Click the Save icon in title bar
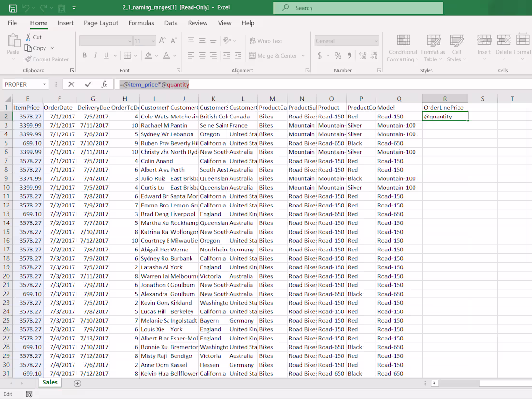This screenshot has height=399, width=532. pos(13,8)
